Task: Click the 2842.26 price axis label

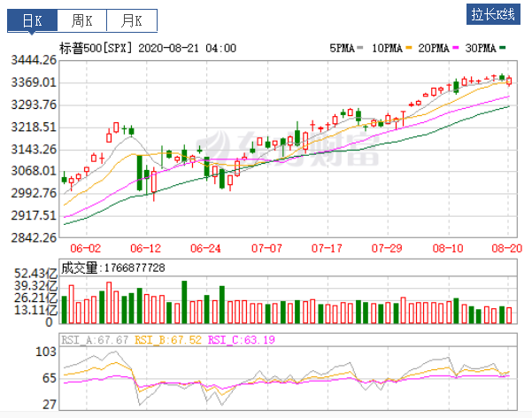Action: pos(34,237)
